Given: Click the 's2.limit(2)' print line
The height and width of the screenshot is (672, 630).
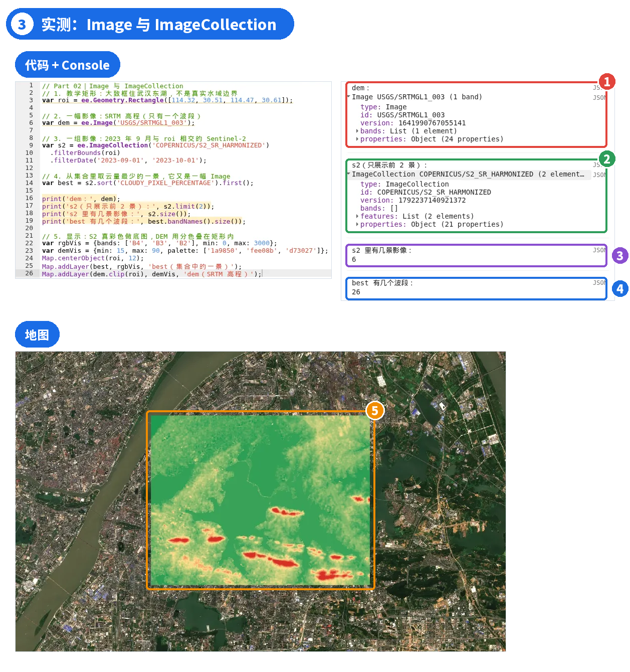Looking at the screenshot, I should 128,207.
